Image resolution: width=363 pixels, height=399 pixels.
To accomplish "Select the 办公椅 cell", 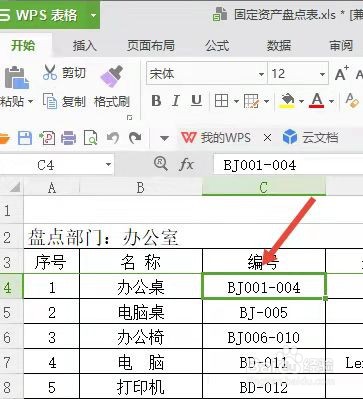I will (141, 337).
